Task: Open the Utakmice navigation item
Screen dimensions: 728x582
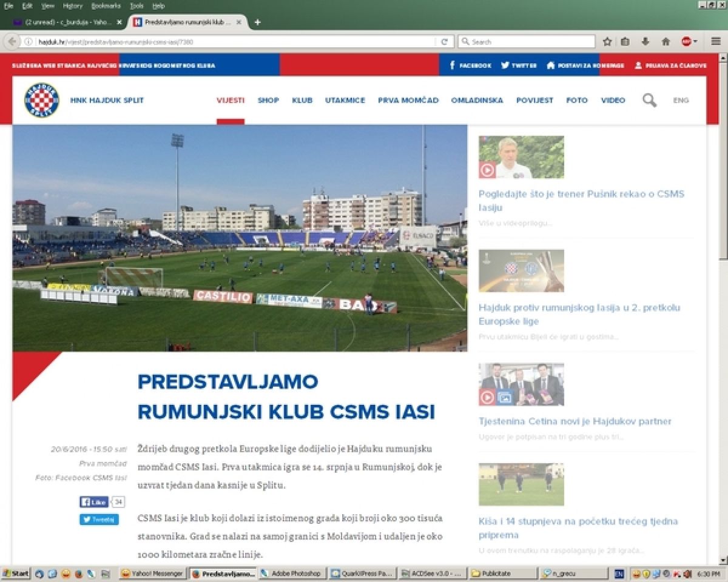Action: pyautogui.click(x=345, y=101)
